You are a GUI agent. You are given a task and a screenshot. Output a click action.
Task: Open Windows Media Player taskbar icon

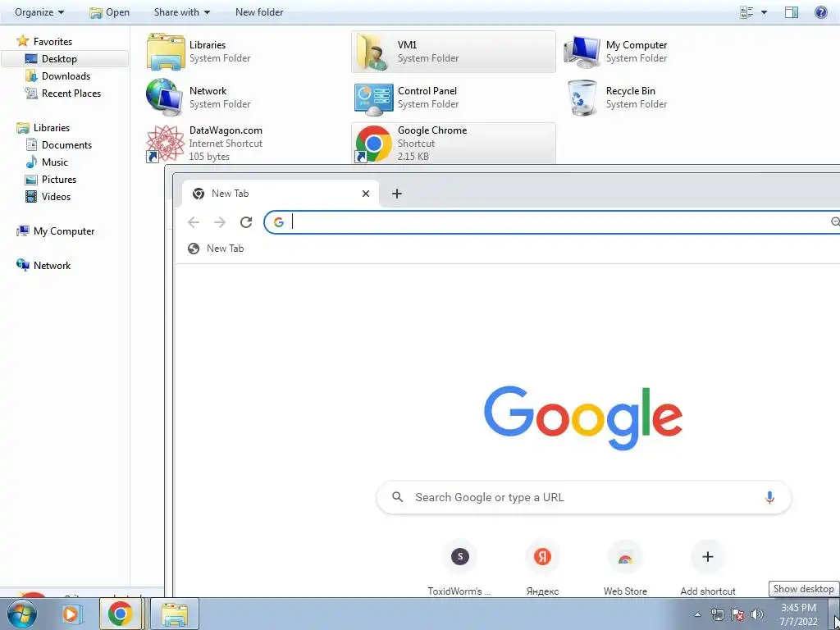coord(71,614)
